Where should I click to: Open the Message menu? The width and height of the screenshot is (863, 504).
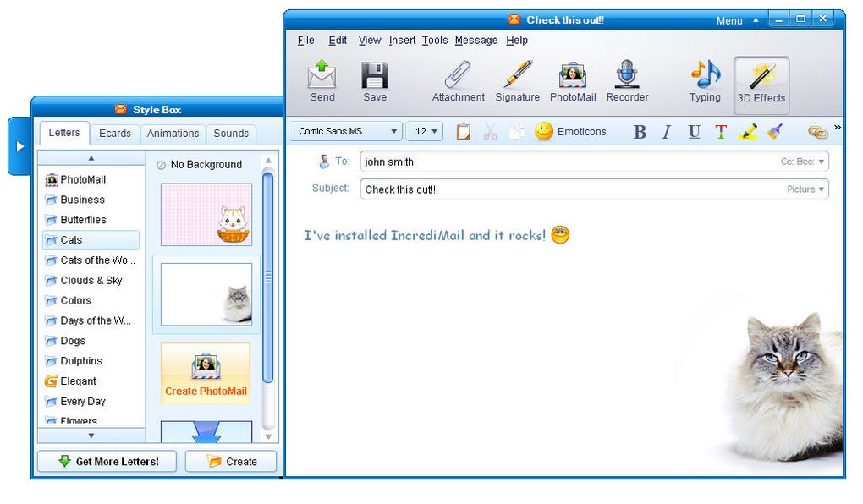(476, 40)
